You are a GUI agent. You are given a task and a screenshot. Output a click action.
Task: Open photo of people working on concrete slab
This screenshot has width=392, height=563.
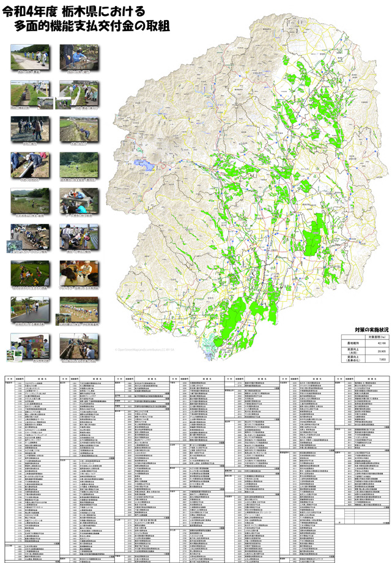click(x=79, y=201)
